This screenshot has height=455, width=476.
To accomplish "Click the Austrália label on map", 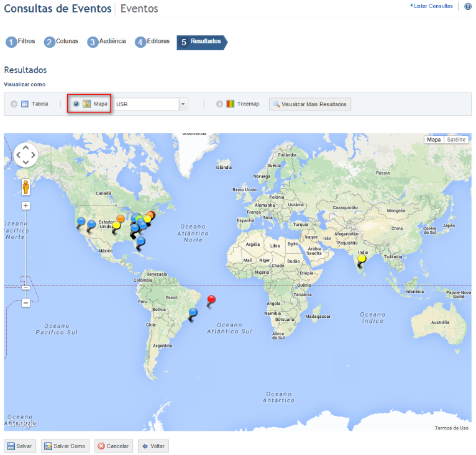I will (x=440, y=322).
